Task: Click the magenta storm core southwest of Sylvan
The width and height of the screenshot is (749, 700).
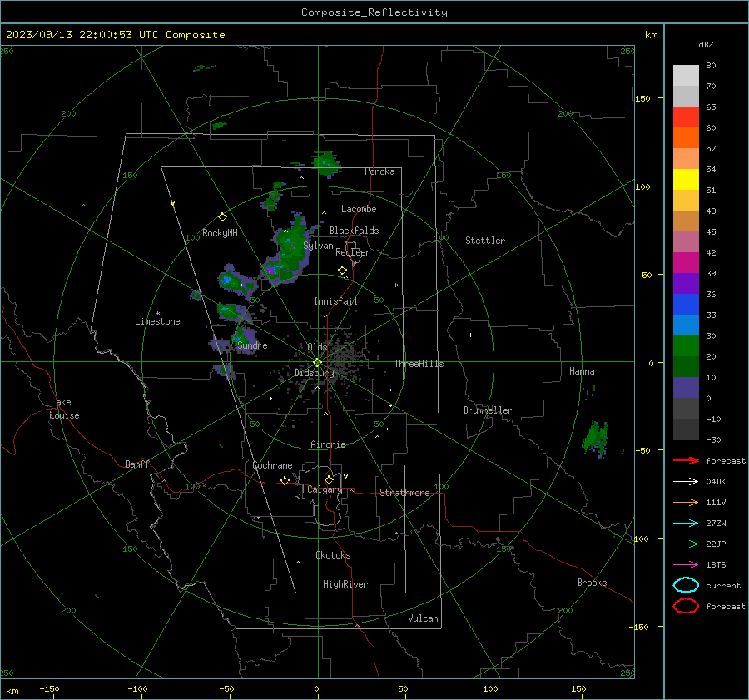Action: pos(270,270)
